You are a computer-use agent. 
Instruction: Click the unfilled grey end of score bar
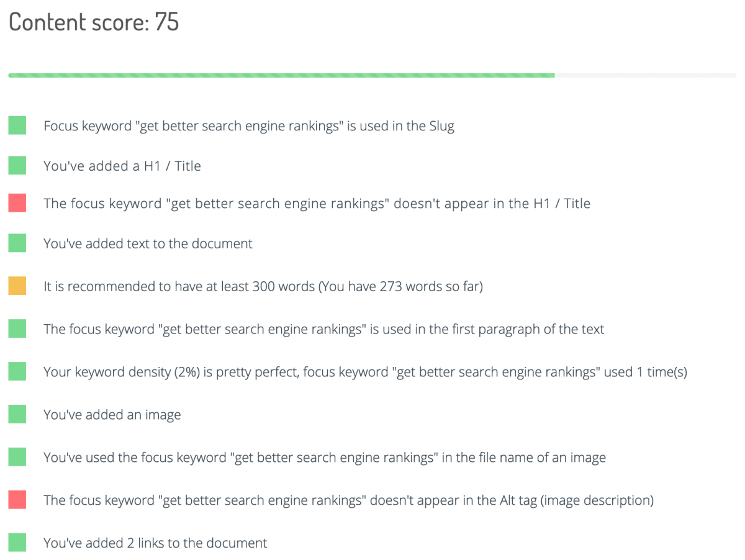coord(646,75)
